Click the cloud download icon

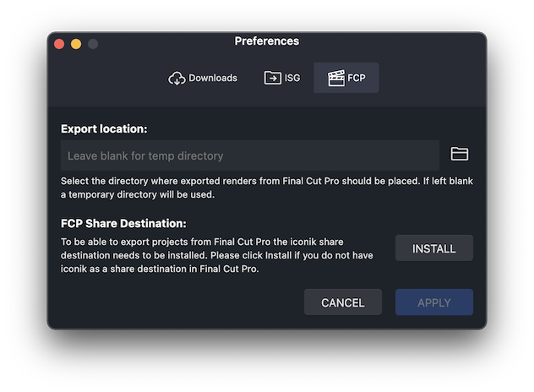click(x=177, y=79)
